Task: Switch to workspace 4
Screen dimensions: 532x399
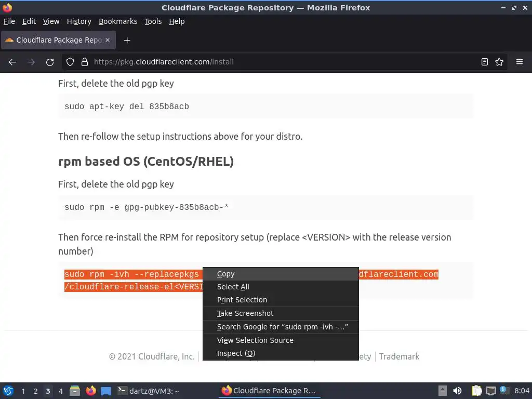Action: point(60,391)
